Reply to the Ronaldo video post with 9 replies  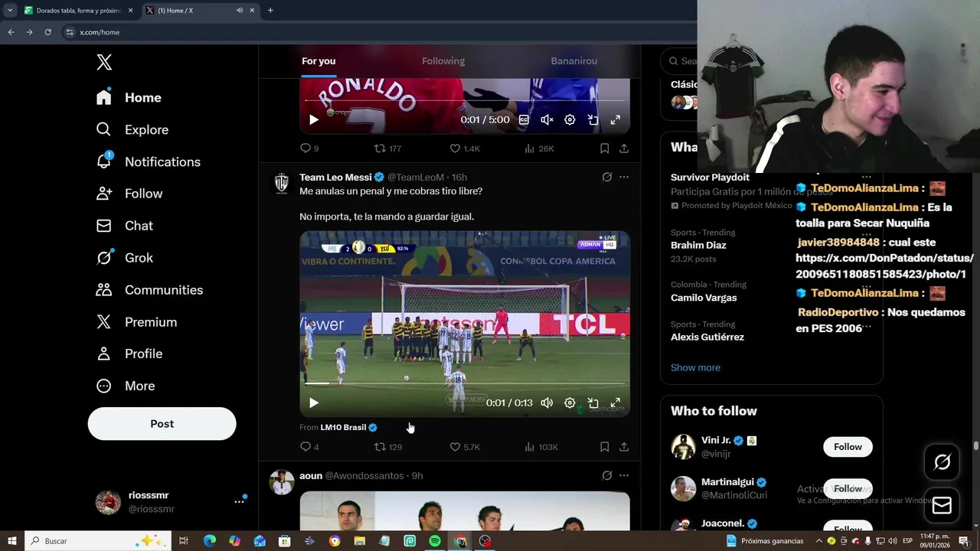coord(309,148)
